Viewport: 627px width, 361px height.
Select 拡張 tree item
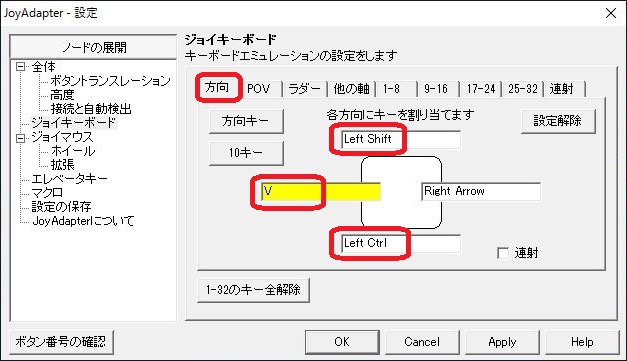(62, 165)
